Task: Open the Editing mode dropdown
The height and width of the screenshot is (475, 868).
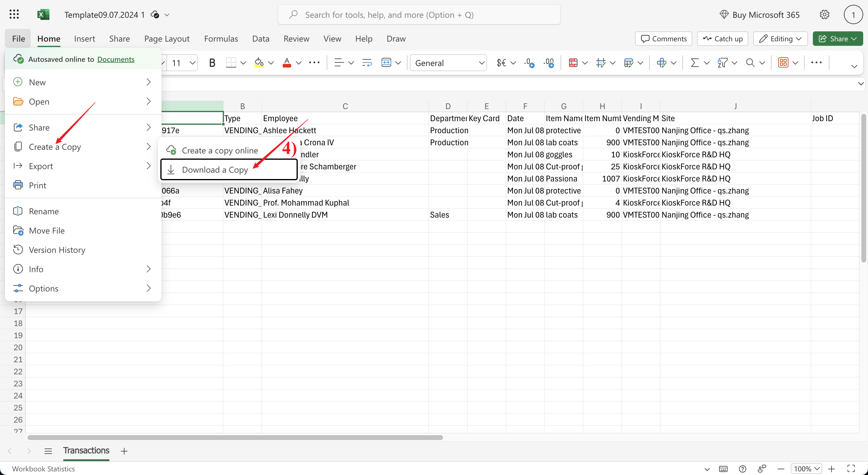Action: pos(780,38)
